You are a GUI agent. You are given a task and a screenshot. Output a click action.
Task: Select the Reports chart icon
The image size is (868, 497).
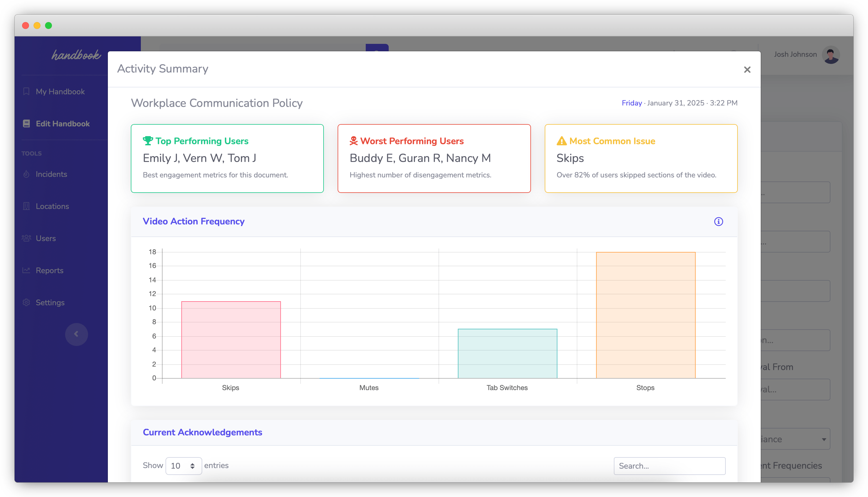click(x=27, y=270)
